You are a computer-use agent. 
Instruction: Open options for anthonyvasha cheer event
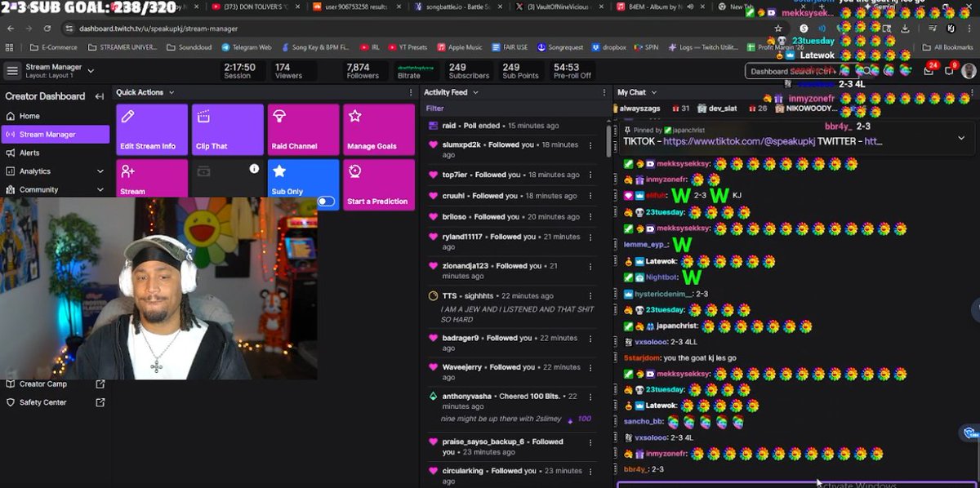tap(590, 397)
